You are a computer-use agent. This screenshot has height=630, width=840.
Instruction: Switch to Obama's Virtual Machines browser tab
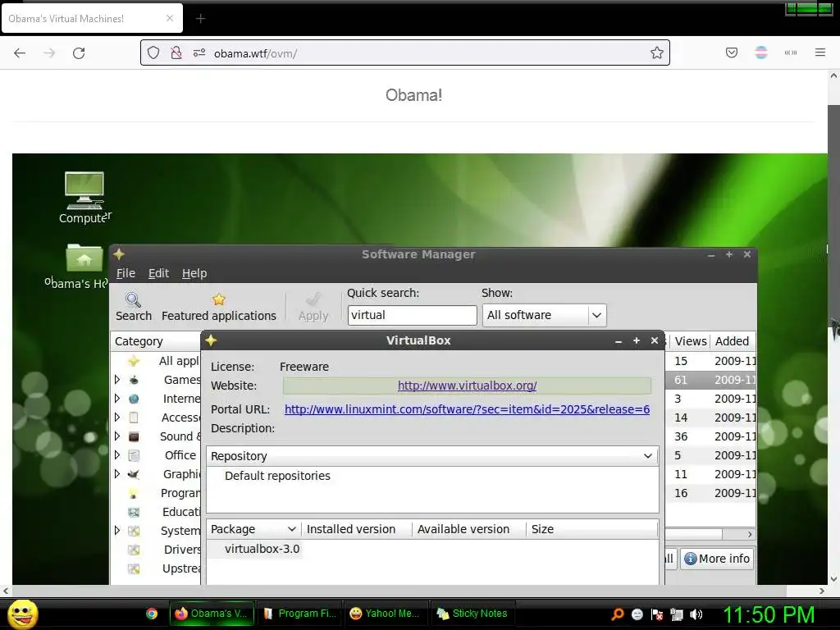click(92, 18)
